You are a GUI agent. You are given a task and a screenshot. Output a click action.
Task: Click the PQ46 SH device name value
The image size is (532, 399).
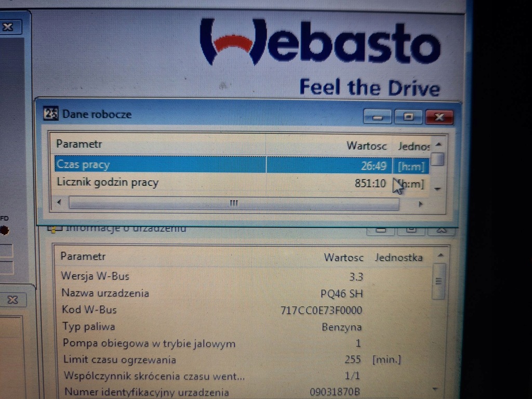click(x=342, y=294)
